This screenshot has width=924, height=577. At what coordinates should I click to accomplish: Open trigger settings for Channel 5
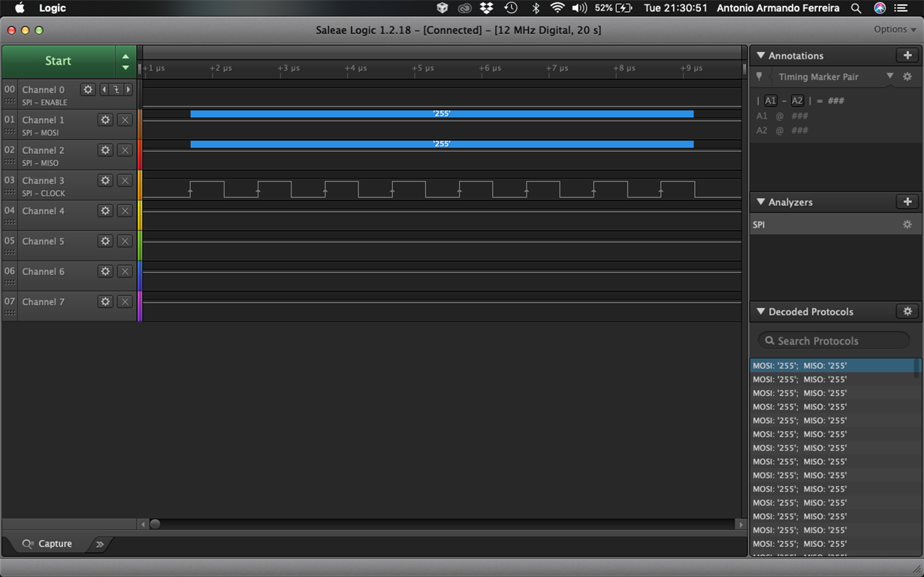pos(125,241)
